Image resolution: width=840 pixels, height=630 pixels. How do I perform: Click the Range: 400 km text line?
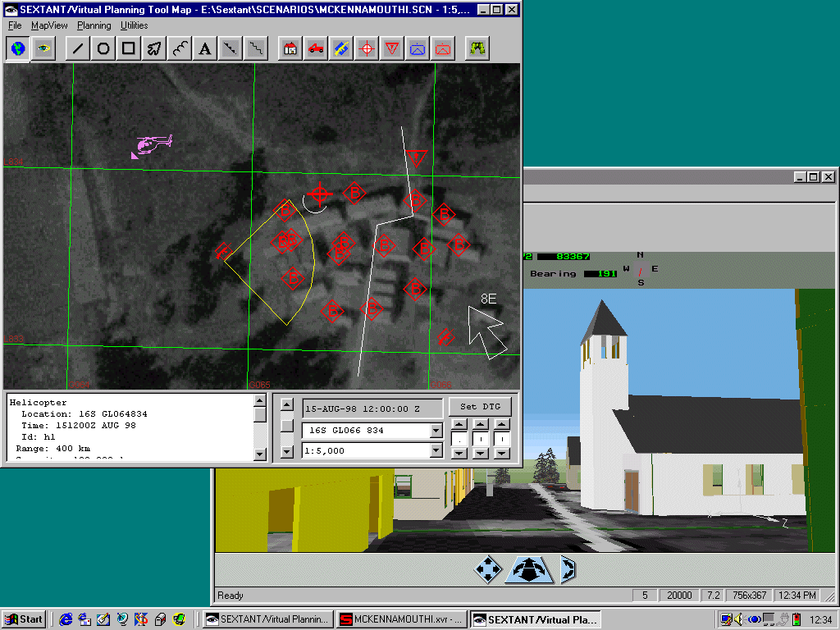(53, 449)
